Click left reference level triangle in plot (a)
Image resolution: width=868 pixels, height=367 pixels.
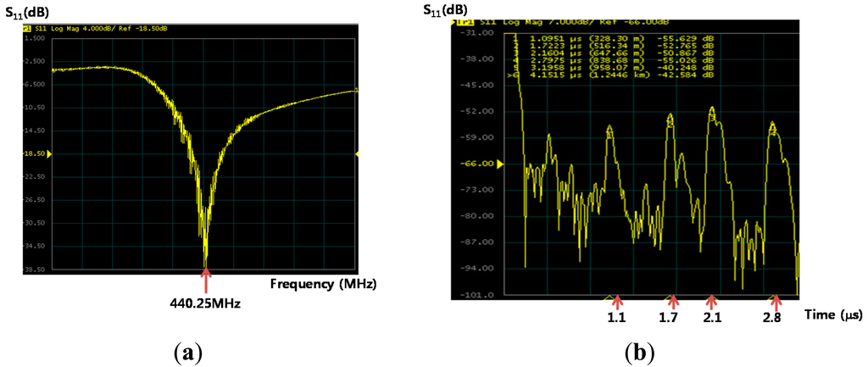pos(47,153)
